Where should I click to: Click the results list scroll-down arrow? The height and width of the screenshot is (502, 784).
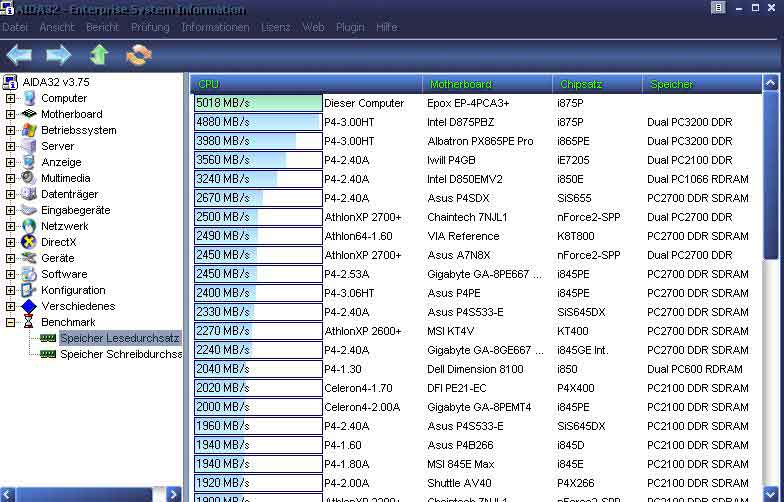click(770, 494)
